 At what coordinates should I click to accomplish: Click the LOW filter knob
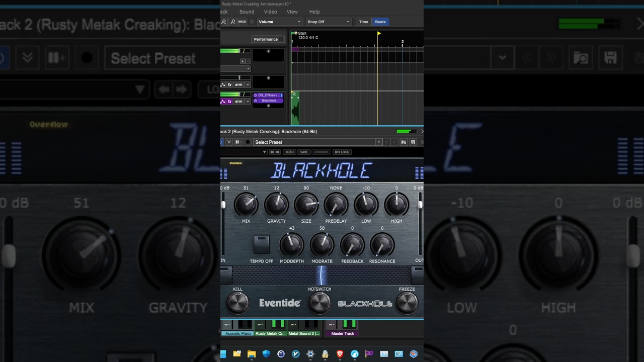(x=366, y=205)
